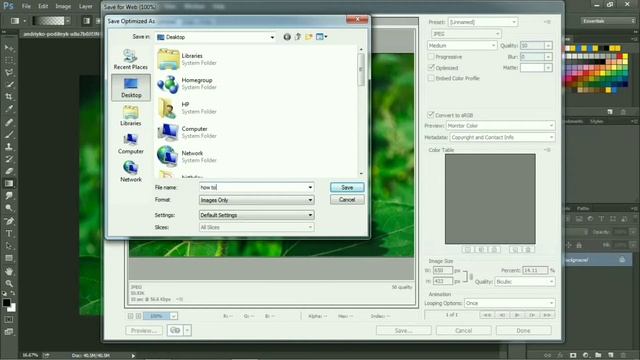The width and height of the screenshot is (640, 360).
Task: Switch to the Paths panel tab
Action: point(583,209)
